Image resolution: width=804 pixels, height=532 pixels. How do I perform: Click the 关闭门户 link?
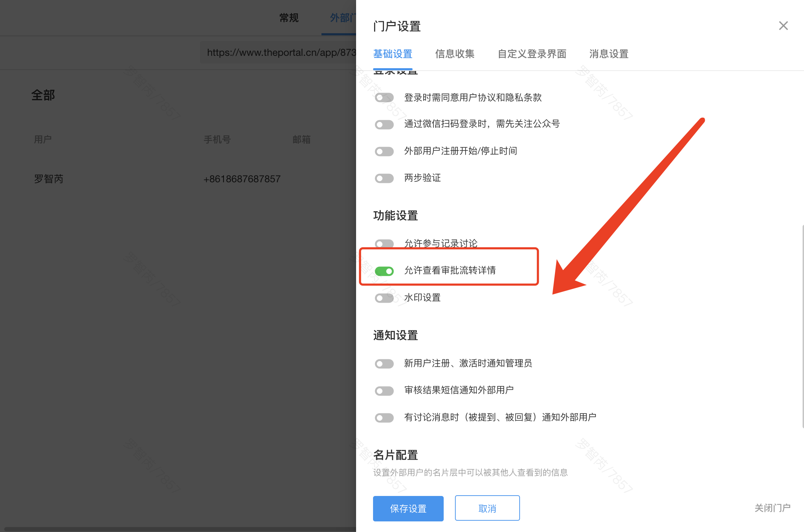click(772, 508)
